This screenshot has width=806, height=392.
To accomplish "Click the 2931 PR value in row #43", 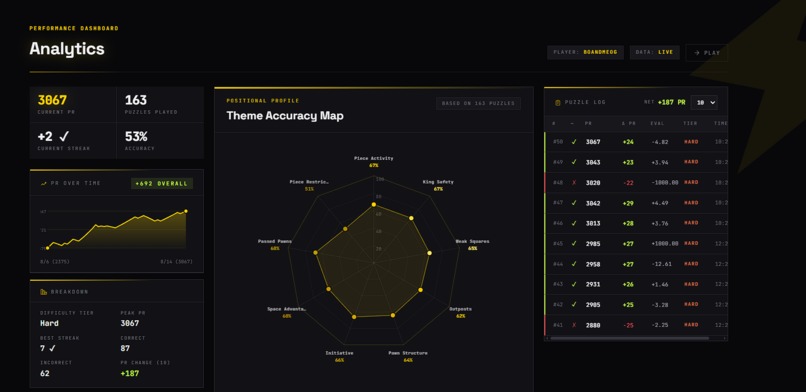I will point(593,284).
